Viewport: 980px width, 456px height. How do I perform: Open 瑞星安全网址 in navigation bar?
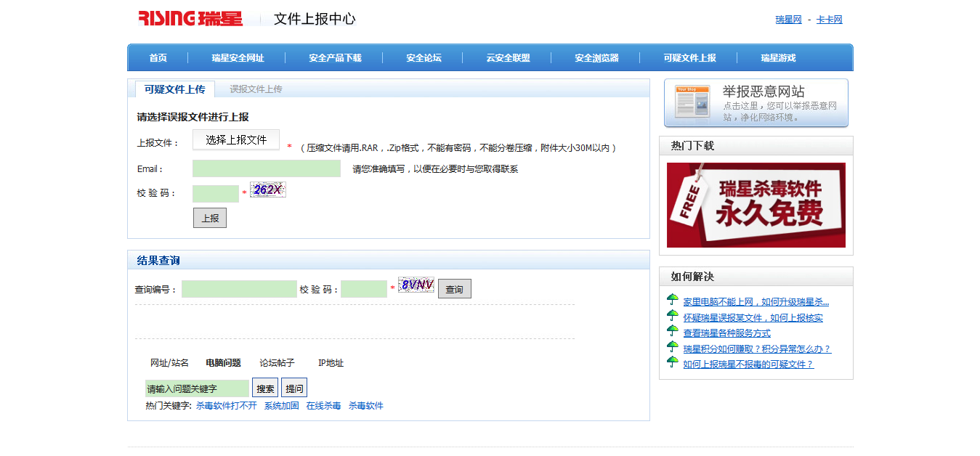tap(238, 58)
